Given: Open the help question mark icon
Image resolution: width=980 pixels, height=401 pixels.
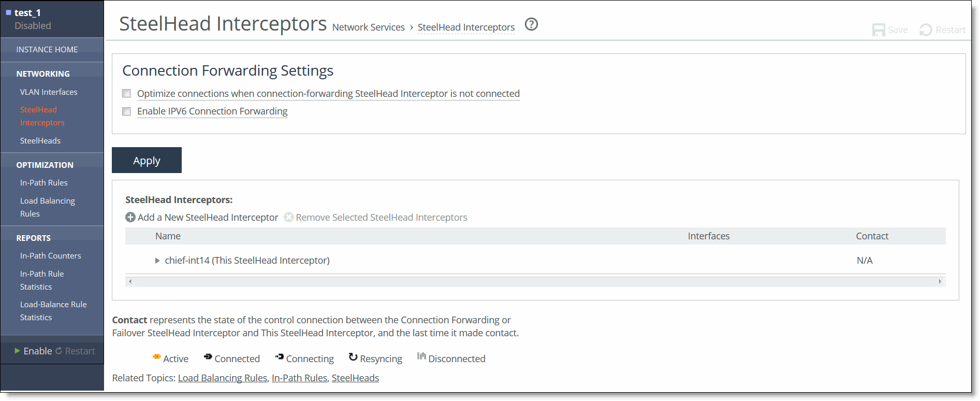Looking at the screenshot, I should click(x=531, y=24).
